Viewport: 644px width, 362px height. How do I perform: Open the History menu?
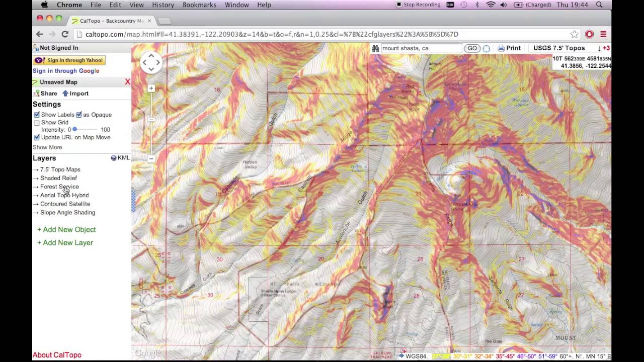click(x=163, y=5)
